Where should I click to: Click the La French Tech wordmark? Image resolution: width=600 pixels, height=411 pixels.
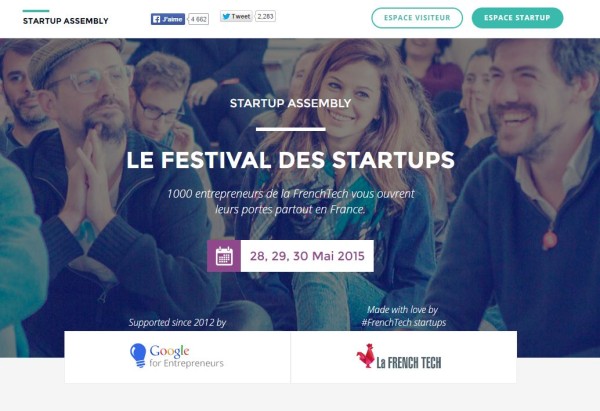point(409,362)
